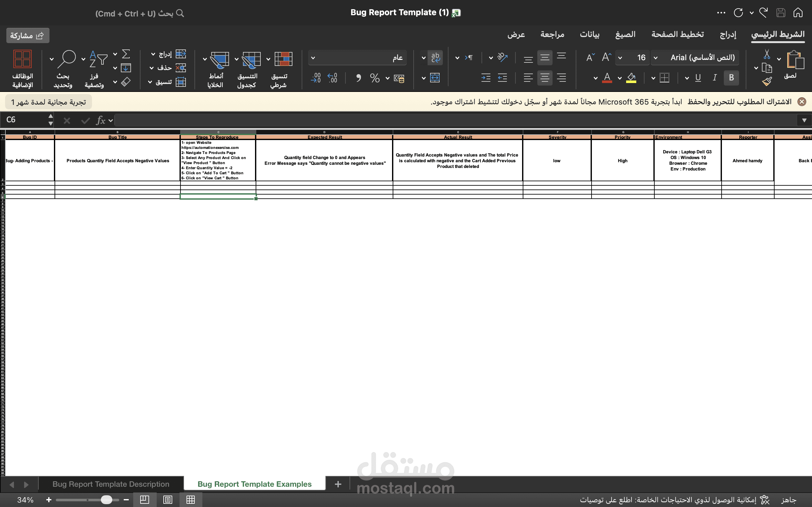Click the Share button
The height and width of the screenshot is (507, 812).
tap(28, 35)
